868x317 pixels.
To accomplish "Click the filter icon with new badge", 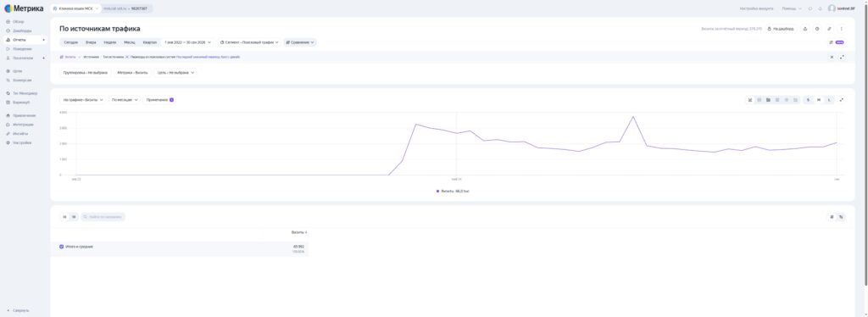I will tap(836, 42).
